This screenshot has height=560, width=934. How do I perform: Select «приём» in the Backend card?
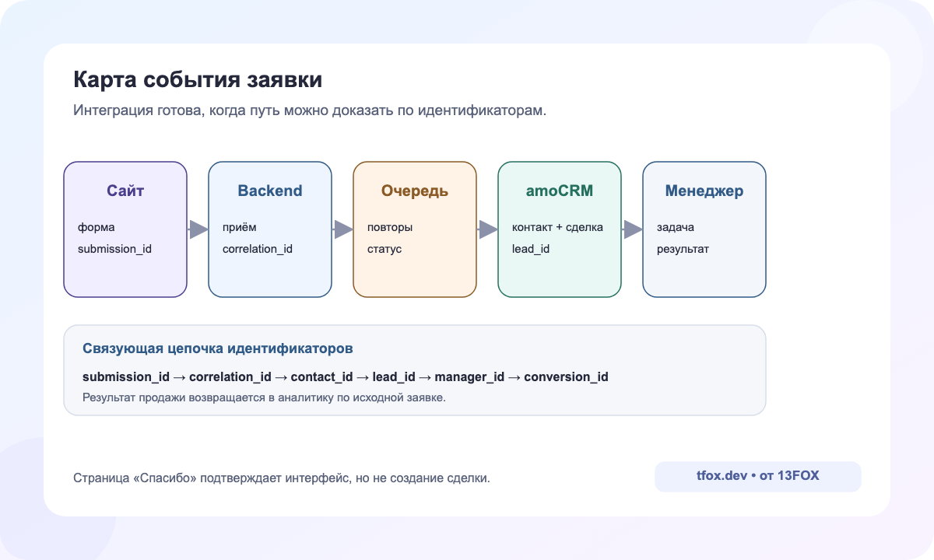(240, 227)
